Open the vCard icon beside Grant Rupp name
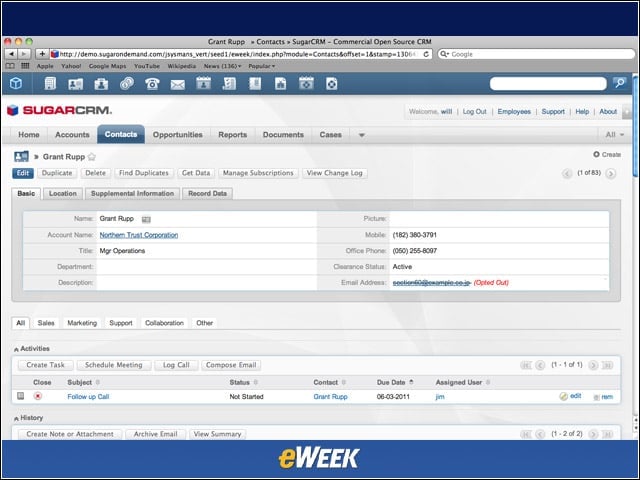 tap(146, 219)
